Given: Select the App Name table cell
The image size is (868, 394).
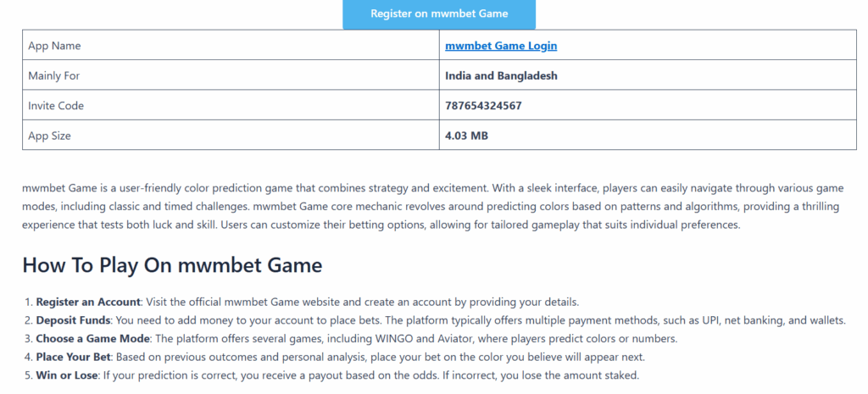Looking at the screenshot, I should (231, 46).
